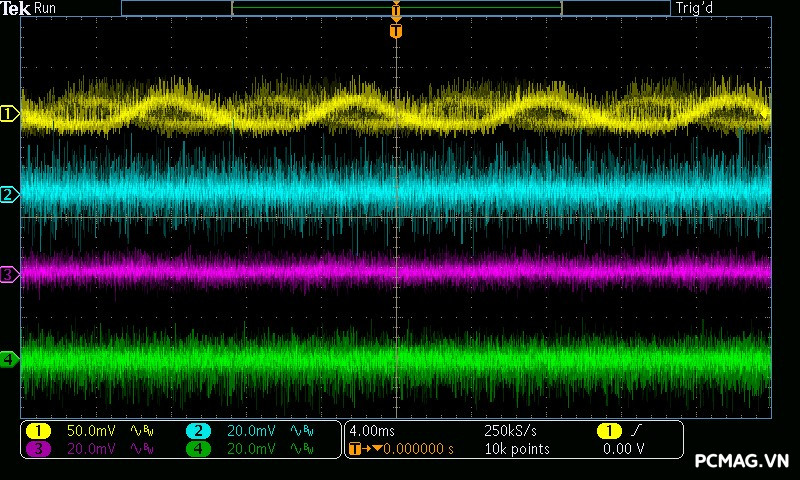Select the channel 1 yellow badge
This screenshot has height=480, width=800.
point(38,431)
